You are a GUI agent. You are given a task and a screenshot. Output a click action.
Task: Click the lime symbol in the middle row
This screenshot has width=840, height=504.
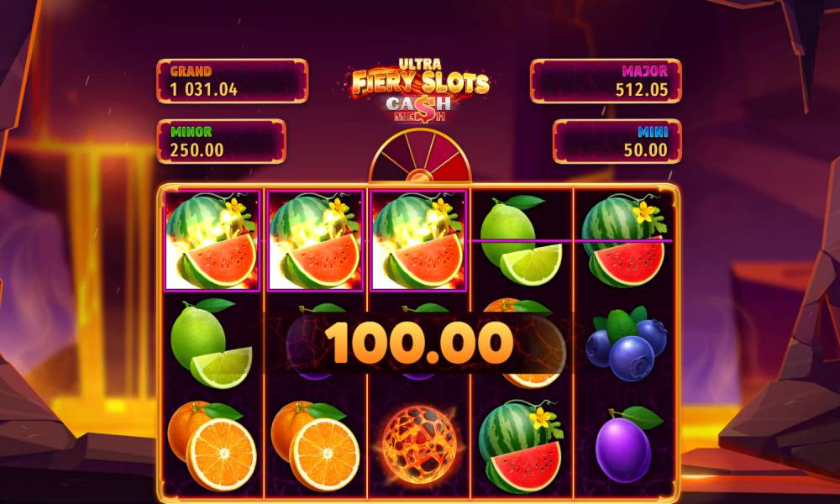click(x=211, y=343)
